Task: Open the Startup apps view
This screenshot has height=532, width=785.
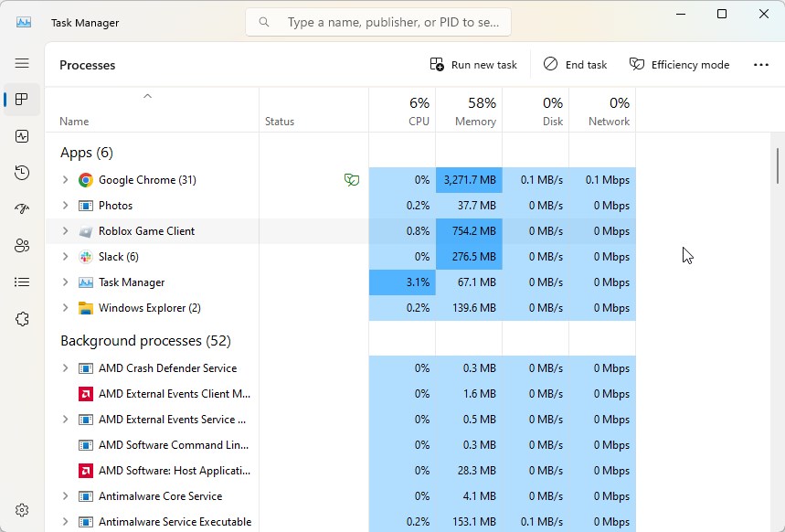Action: [22, 208]
